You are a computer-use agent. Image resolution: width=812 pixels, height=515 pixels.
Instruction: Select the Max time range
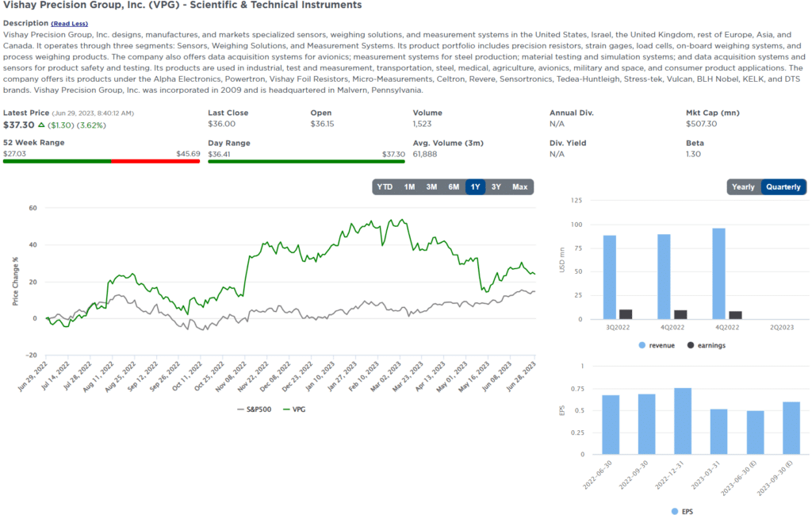click(520, 187)
